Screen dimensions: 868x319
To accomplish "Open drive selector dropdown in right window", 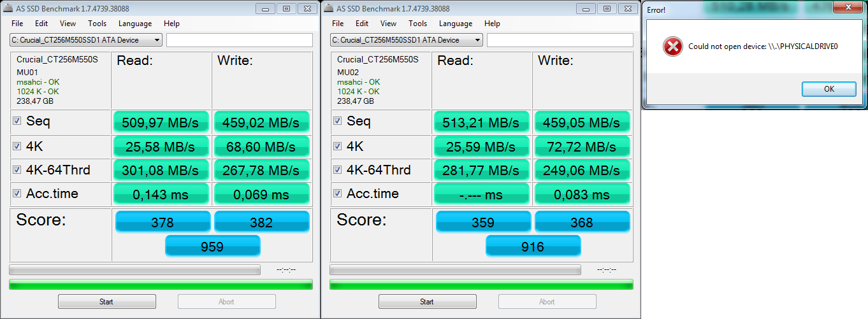I will click(x=407, y=40).
